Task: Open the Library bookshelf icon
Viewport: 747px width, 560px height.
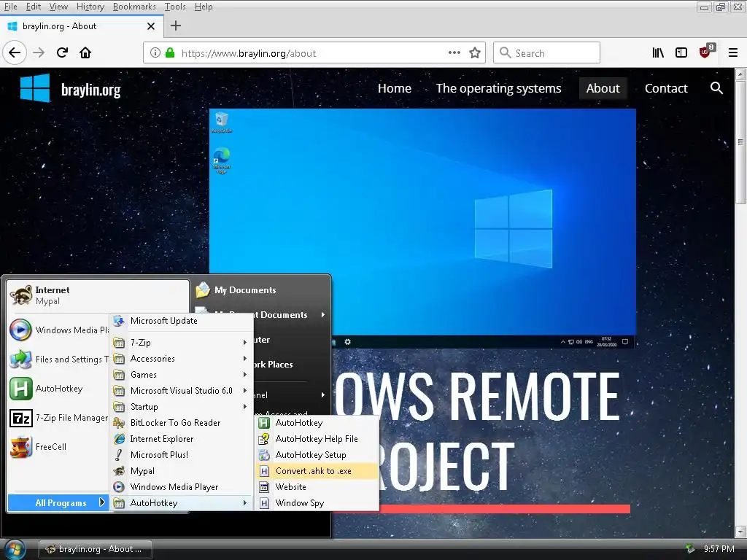Action: [658, 52]
